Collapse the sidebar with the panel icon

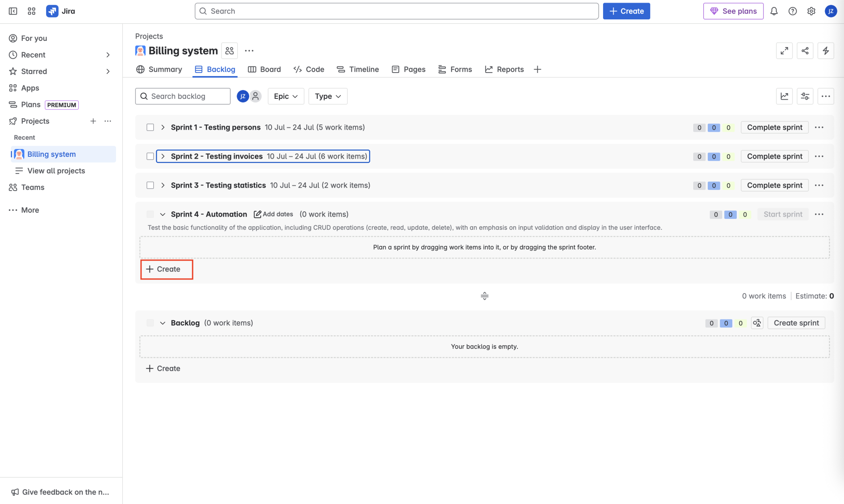(13, 11)
